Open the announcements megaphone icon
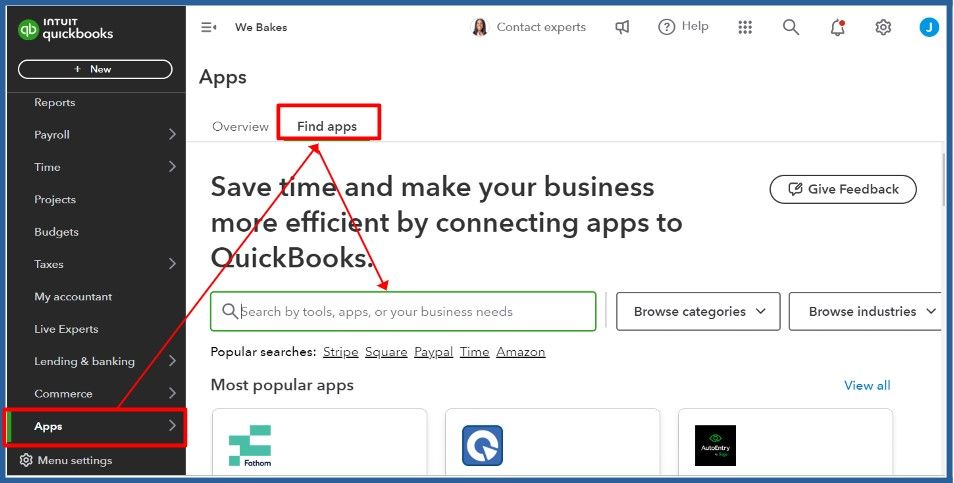Screen dimensions: 954x483 [x=622, y=27]
